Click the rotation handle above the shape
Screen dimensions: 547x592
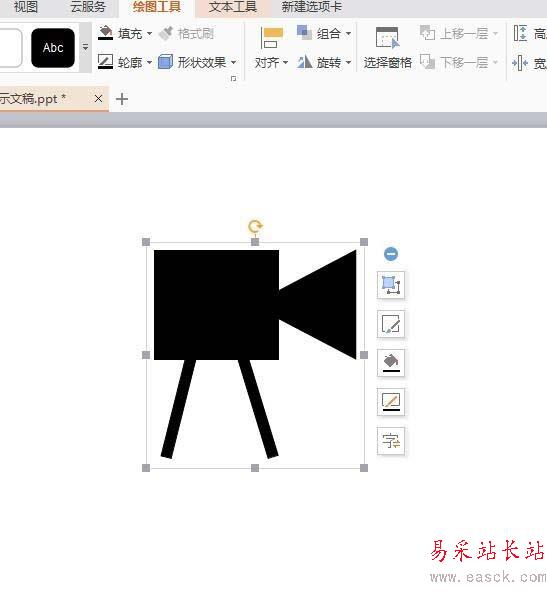click(x=255, y=226)
